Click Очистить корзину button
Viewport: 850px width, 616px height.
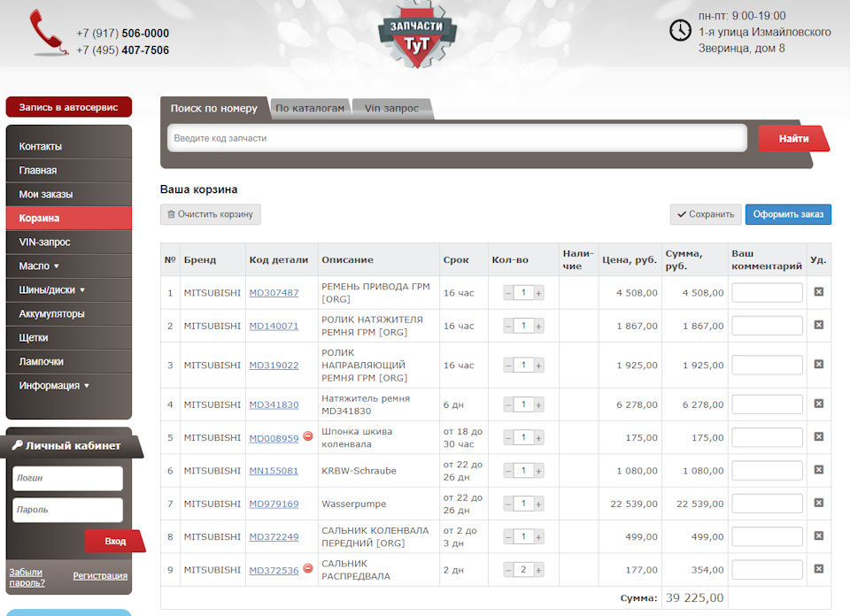click(211, 214)
